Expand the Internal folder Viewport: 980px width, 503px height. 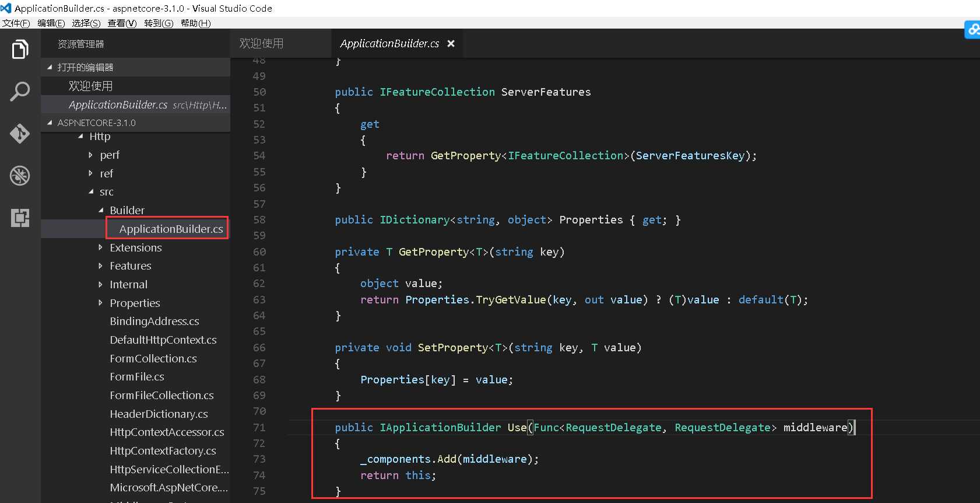100,285
